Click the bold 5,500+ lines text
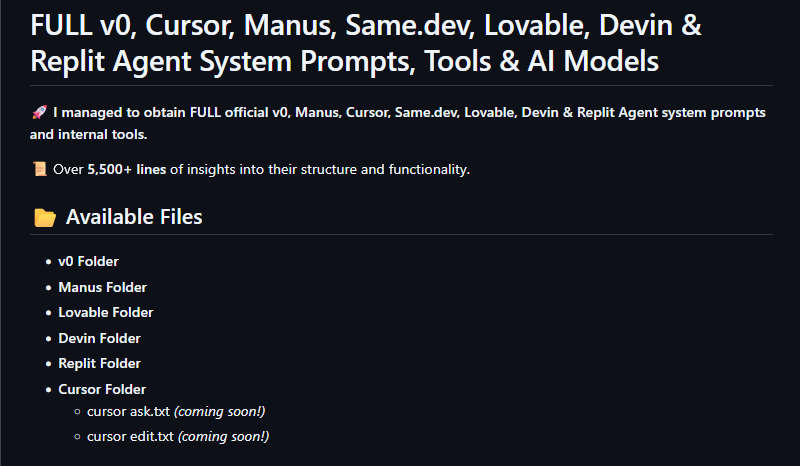The height and width of the screenshot is (466, 800). (x=127, y=169)
